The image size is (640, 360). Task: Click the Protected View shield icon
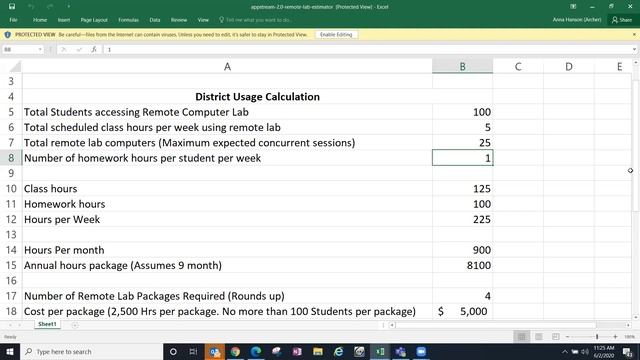click(7, 35)
